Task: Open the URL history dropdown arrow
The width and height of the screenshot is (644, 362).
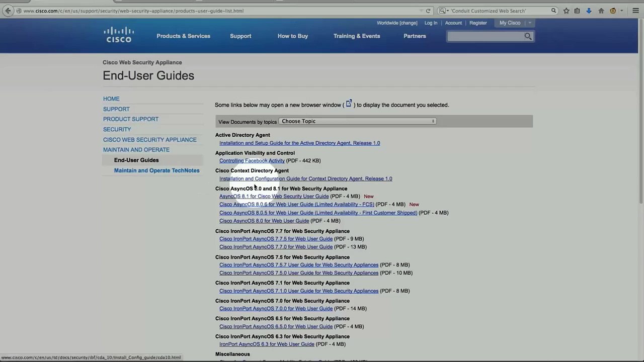Action: tap(421, 11)
